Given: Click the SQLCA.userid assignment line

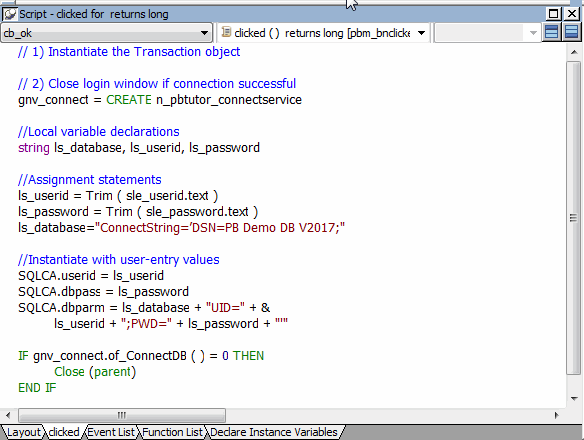Looking at the screenshot, I should (x=91, y=276).
